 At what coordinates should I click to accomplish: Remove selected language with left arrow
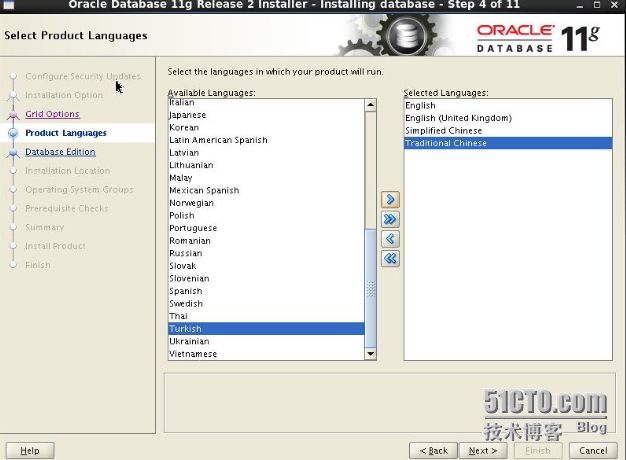click(390, 239)
